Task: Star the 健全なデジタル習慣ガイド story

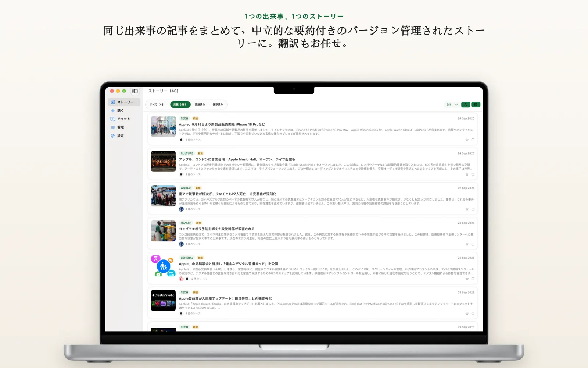Action: pyautogui.click(x=467, y=279)
